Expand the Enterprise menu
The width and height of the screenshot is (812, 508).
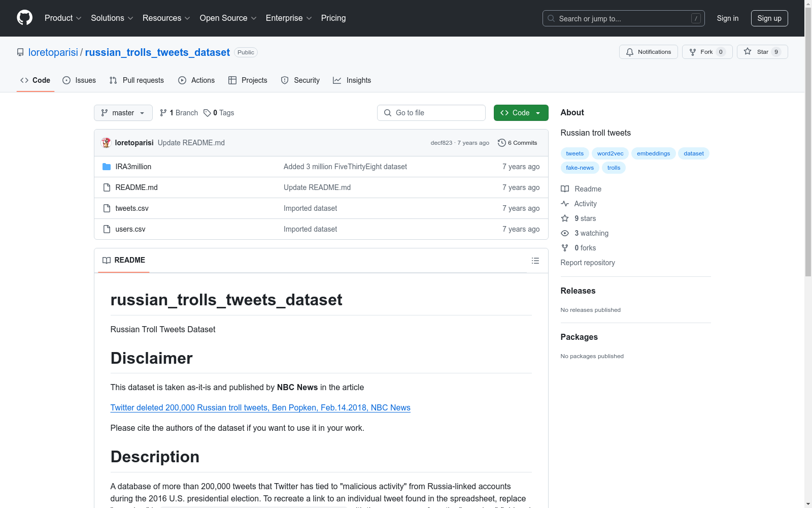coord(289,18)
